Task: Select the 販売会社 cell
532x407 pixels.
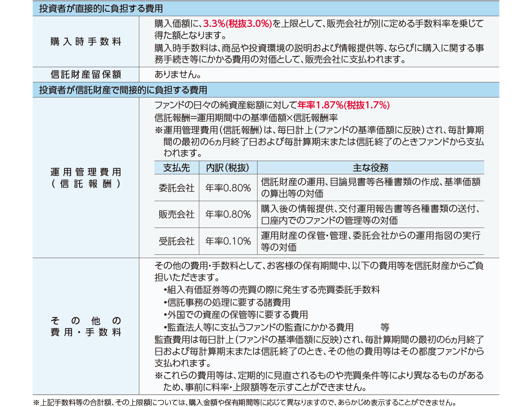Action: pos(177,214)
